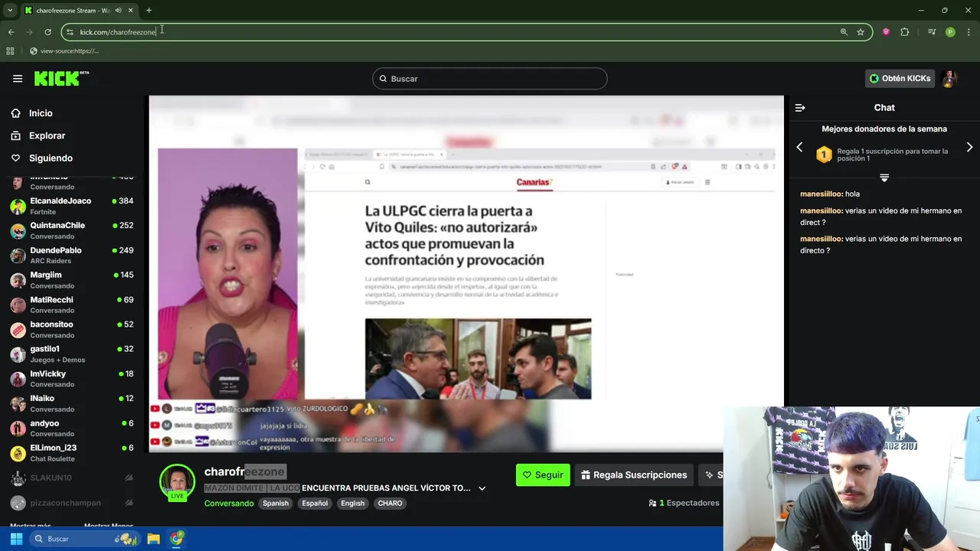
Task: Click the stream video player
Action: tap(466, 274)
